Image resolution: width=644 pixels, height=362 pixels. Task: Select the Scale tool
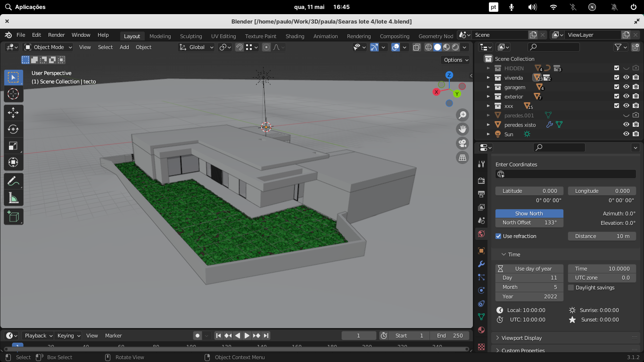(x=13, y=146)
